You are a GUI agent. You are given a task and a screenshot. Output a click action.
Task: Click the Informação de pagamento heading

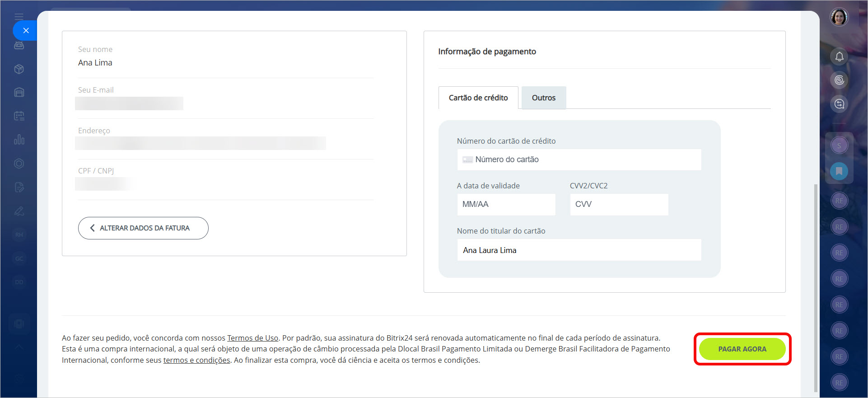click(487, 52)
